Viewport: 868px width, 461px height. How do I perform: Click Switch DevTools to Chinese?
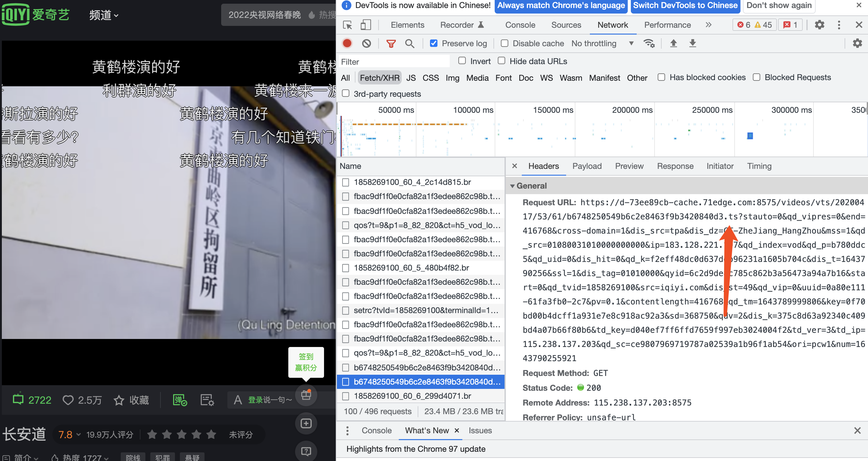[685, 5]
